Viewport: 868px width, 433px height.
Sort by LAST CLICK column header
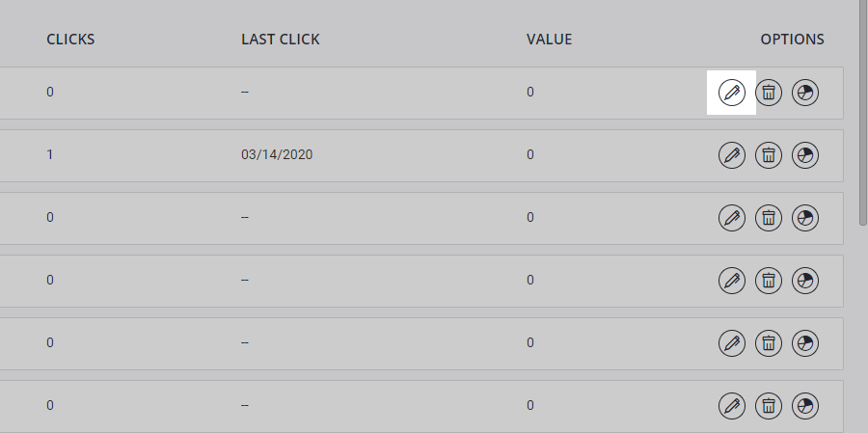click(280, 40)
